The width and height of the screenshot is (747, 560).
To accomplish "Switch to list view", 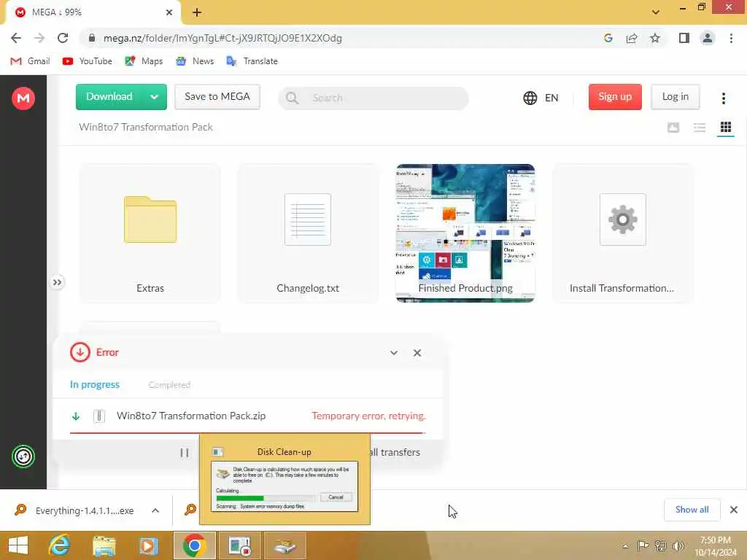I will pyautogui.click(x=700, y=127).
